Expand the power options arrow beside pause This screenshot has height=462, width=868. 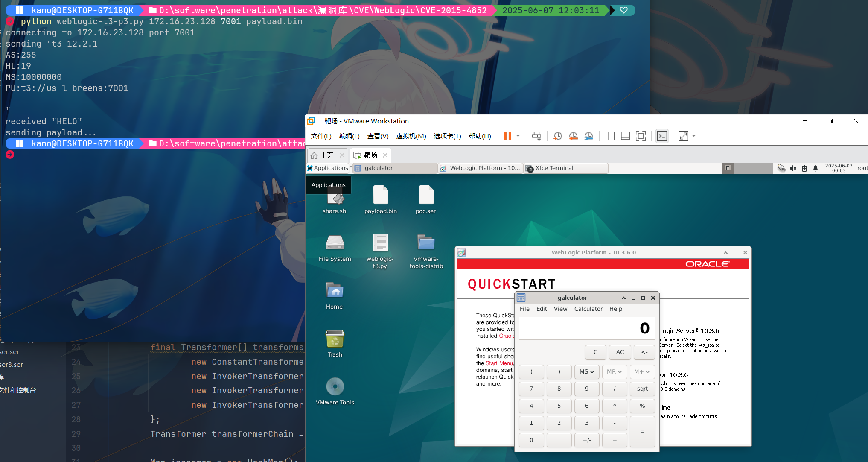tap(518, 136)
